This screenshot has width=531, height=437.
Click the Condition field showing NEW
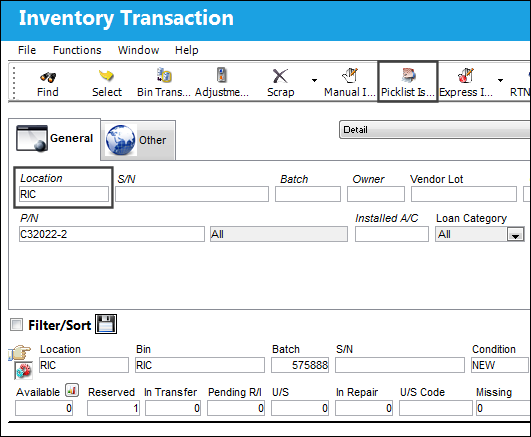tap(501, 365)
